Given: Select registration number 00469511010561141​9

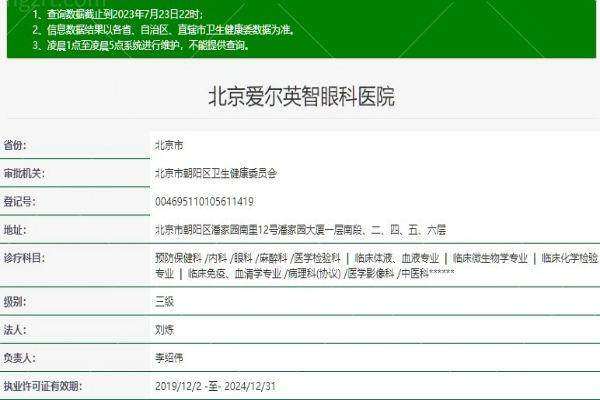Looking at the screenshot, I should 204,201.
